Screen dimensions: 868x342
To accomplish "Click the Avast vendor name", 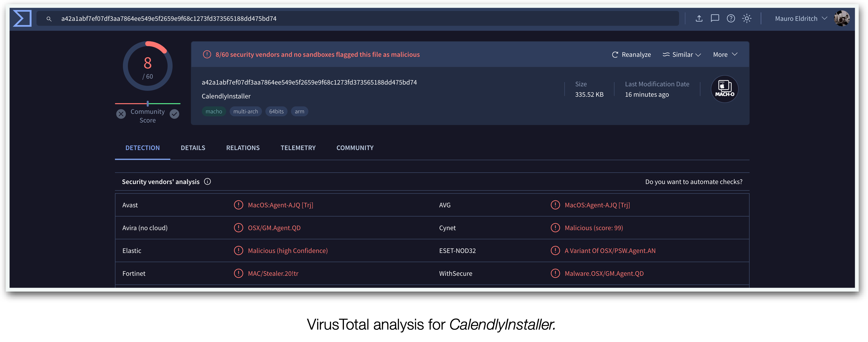I will (x=130, y=205).
